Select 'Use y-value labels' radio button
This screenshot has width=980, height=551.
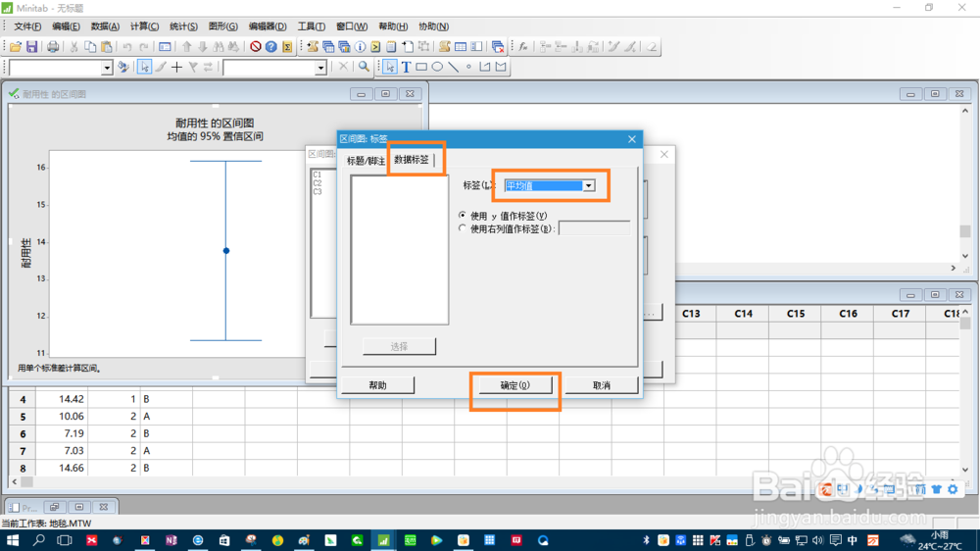(463, 215)
